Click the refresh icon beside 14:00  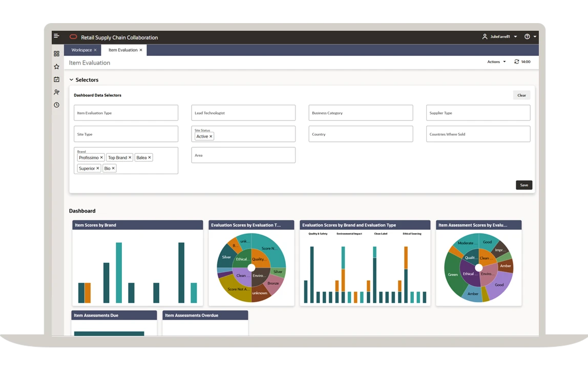[x=516, y=61]
